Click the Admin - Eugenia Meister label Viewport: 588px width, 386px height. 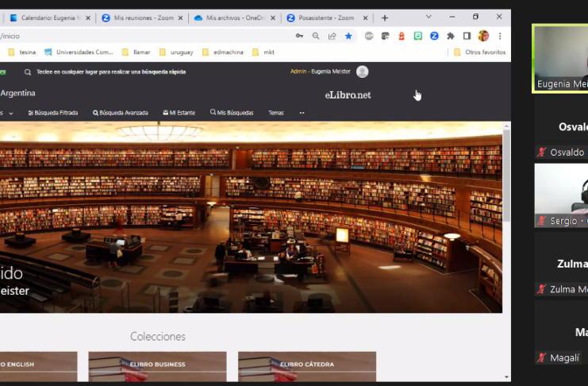click(x=321, y=71)
